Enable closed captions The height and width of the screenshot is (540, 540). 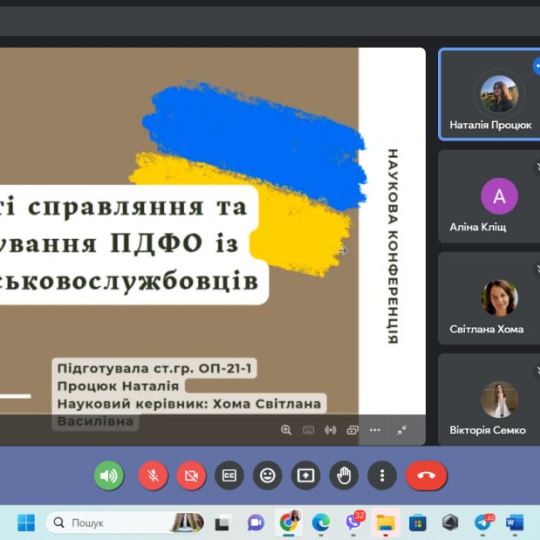(x=229, y=476)
